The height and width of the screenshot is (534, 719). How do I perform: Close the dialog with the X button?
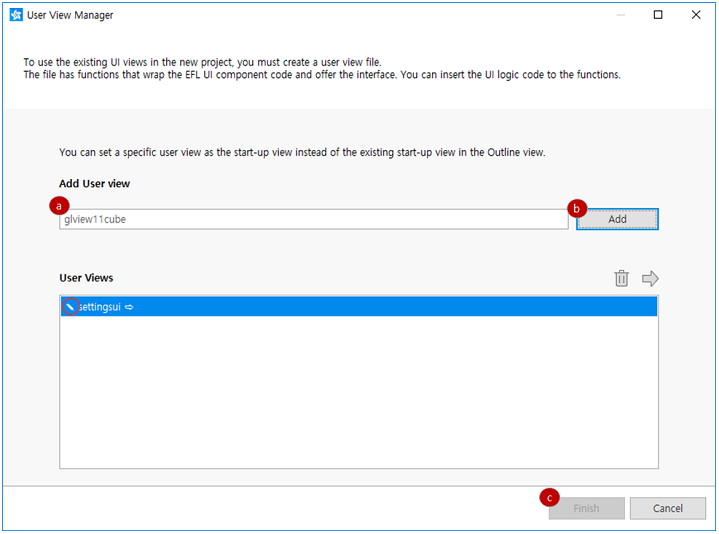(x=696, y=15)
